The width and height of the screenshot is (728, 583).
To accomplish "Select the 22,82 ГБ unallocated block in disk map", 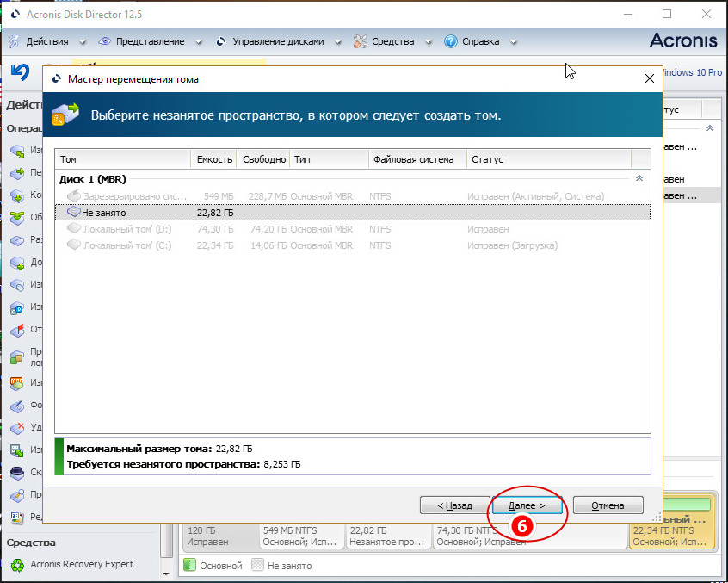I will (388, 536).
